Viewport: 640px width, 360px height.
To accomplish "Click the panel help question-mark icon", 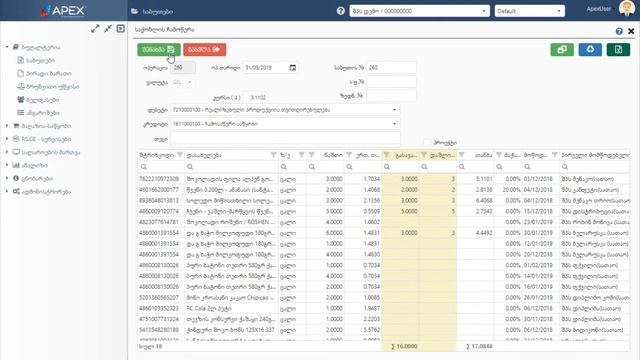I will (x=619, y=31).
